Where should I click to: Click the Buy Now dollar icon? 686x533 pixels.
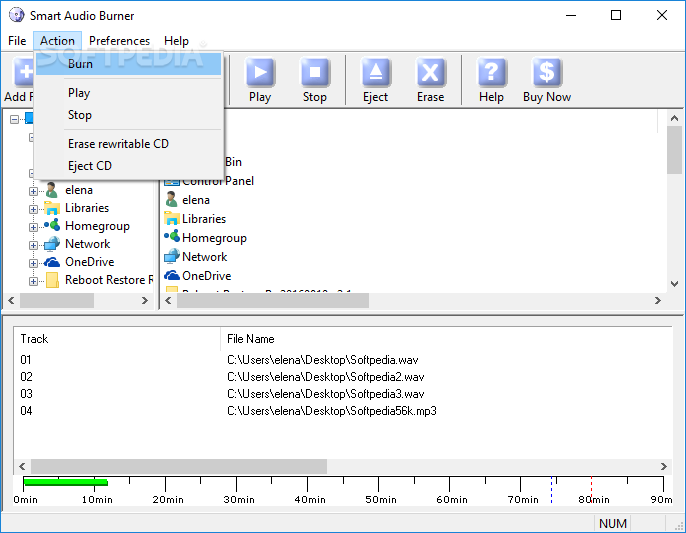(x=547, y=72)
